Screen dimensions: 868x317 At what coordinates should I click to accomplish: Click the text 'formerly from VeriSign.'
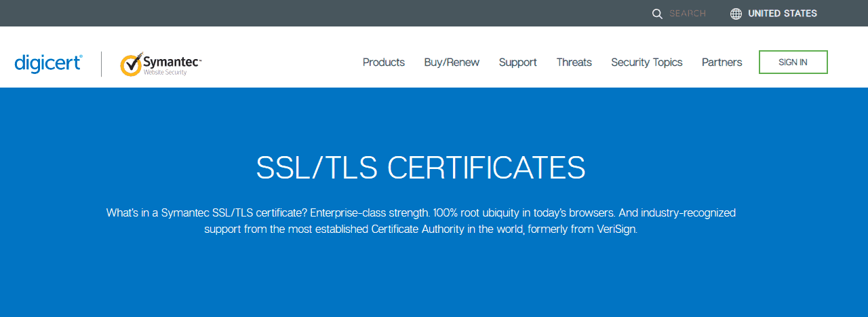coord(583,229)
